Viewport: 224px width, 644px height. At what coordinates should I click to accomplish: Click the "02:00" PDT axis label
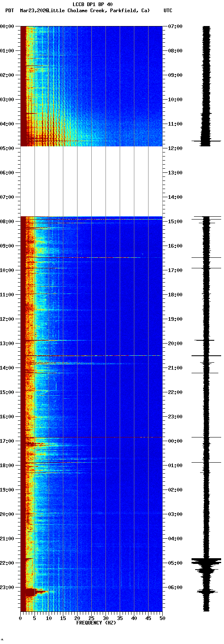click(7, 75)
